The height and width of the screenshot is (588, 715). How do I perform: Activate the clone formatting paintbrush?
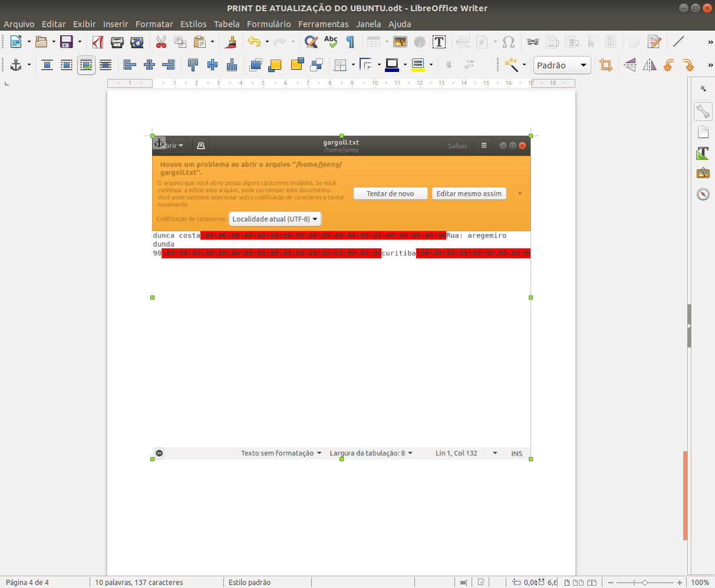[x=231, y=42]
